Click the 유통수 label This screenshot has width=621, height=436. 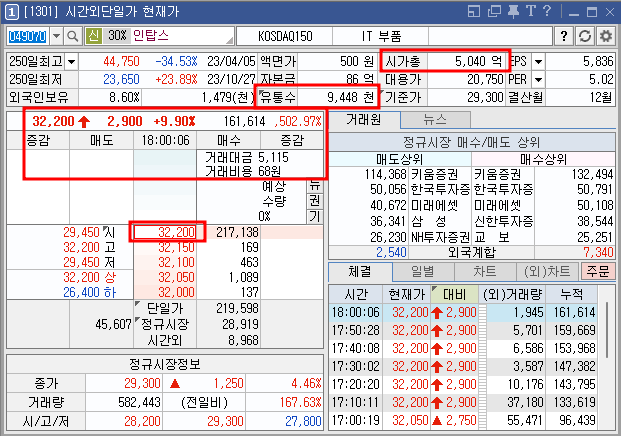tap(278, 97)
